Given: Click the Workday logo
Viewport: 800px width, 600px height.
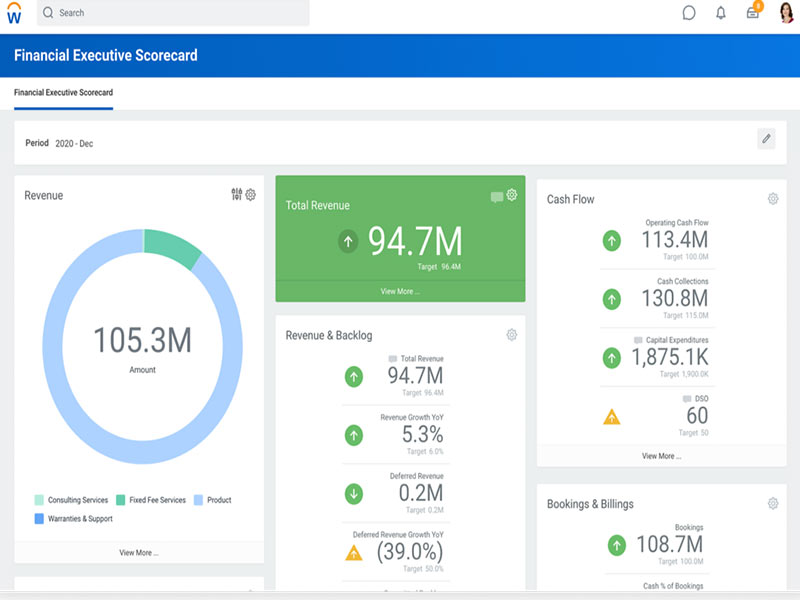Looking at the screenshot, I should tap(13, 12).
